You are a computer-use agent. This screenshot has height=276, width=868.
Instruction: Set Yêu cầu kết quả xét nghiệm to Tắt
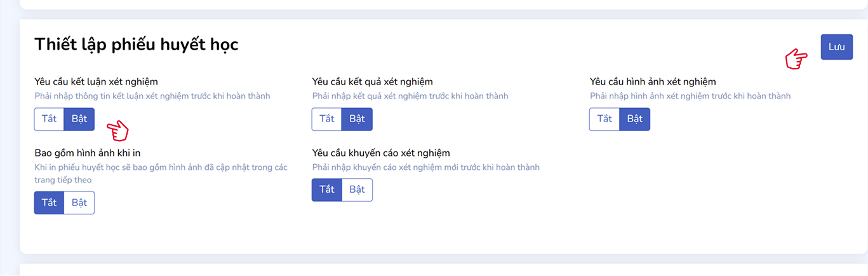(326, 119)
